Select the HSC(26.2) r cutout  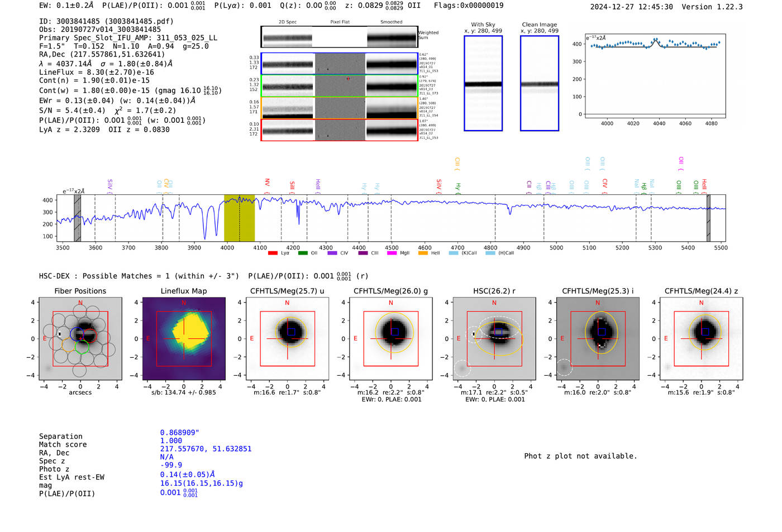coord(494,339)
